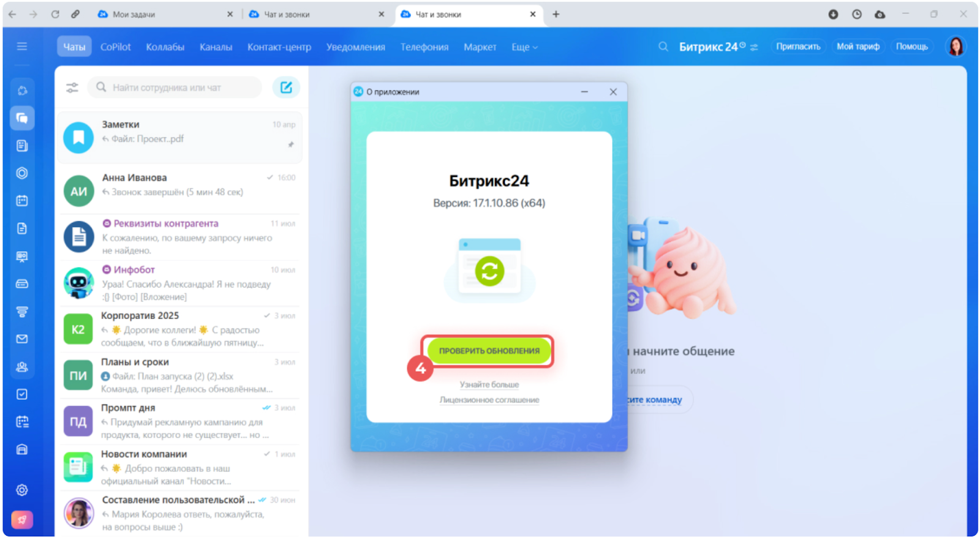Screen dimensions: 980x540
Task: Click the switch icon next to Битрикс 24
Action: point(754,47)
